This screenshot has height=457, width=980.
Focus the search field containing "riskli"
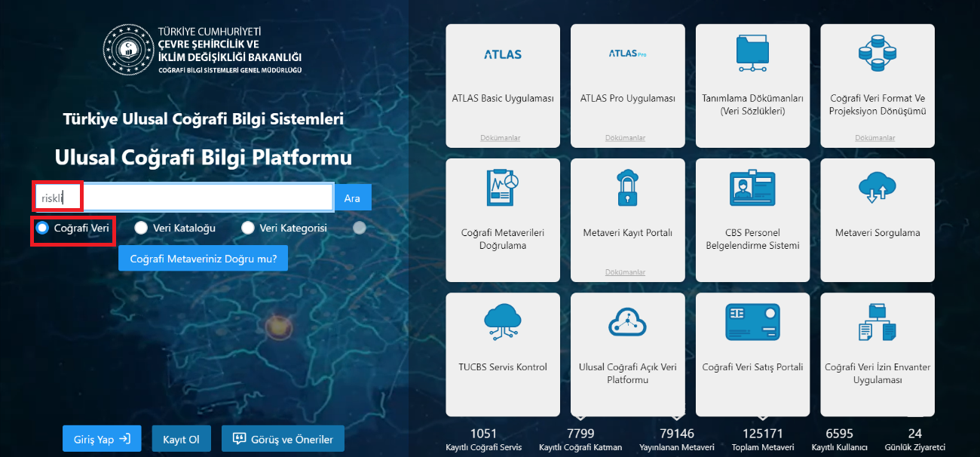183,198
